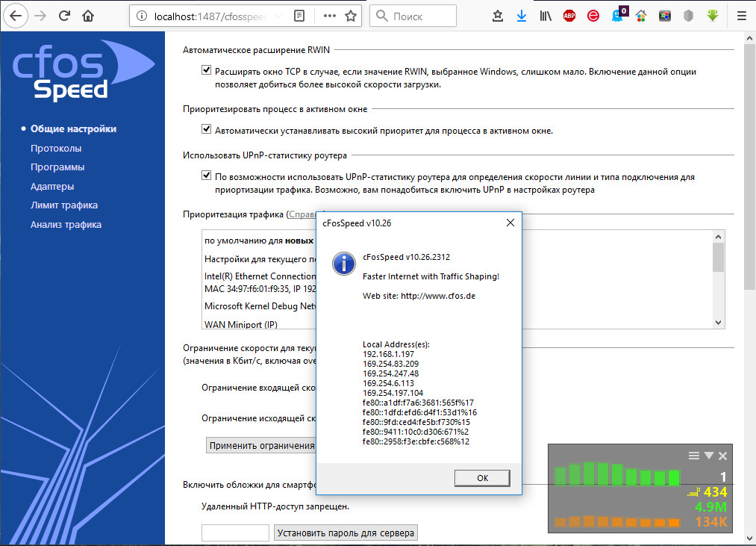Screen dimensions: 756x546
Task: Toggle reader view icon in address bar
Action: 299,16
